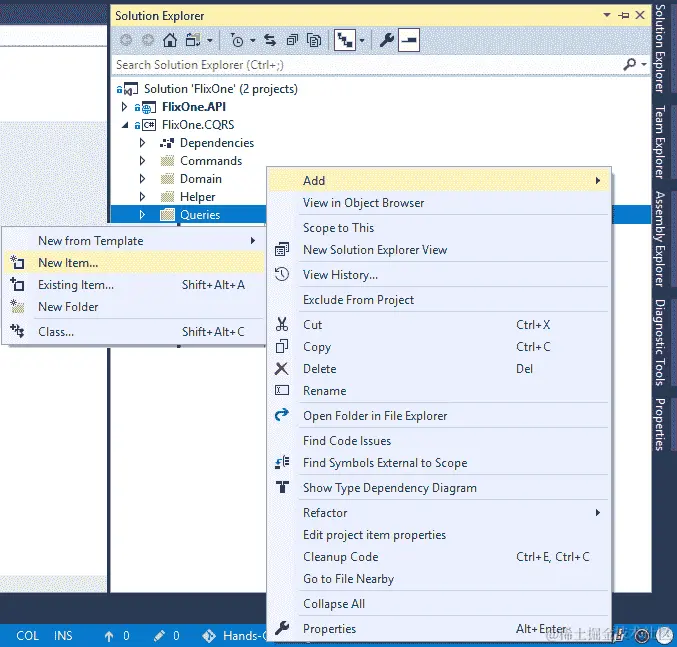
Task: Open the dropdown next to the nesting icon
Action: click(362, 41)
